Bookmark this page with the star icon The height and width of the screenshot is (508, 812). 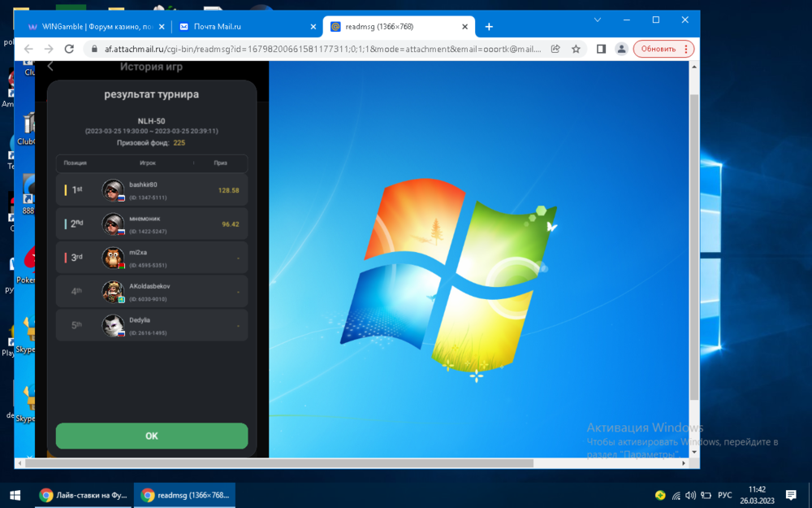tap(576, 49)
